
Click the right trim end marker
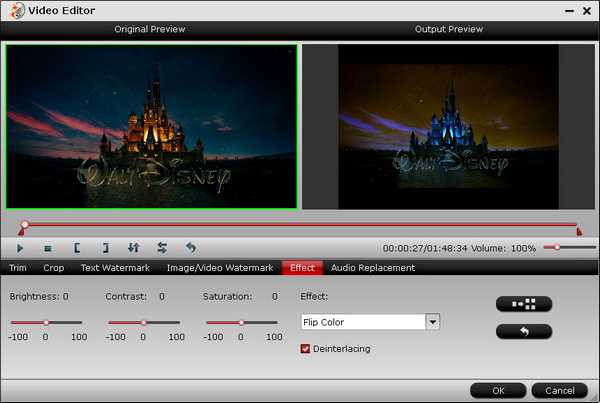(x=579, y=231)
